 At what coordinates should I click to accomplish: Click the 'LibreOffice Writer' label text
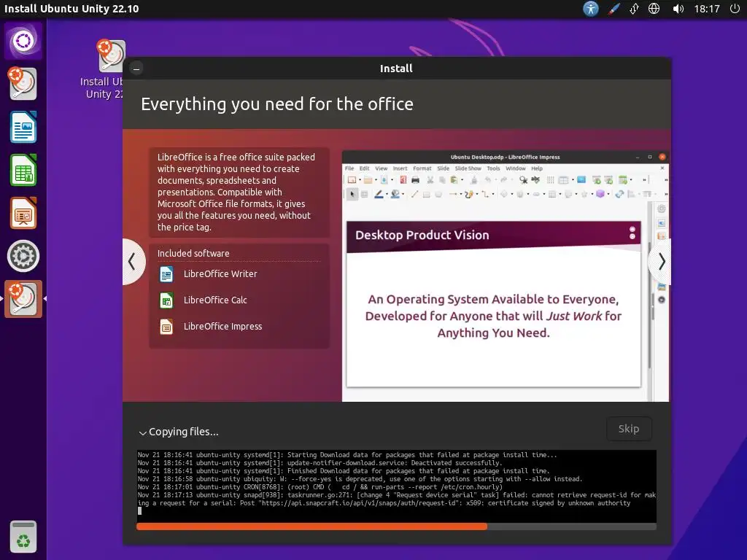[x=220, y=274]
